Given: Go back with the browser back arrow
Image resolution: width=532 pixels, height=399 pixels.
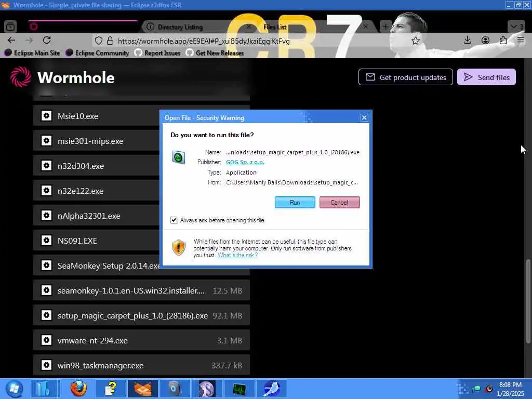Looking at the screenshot, I should pos(11,41).
